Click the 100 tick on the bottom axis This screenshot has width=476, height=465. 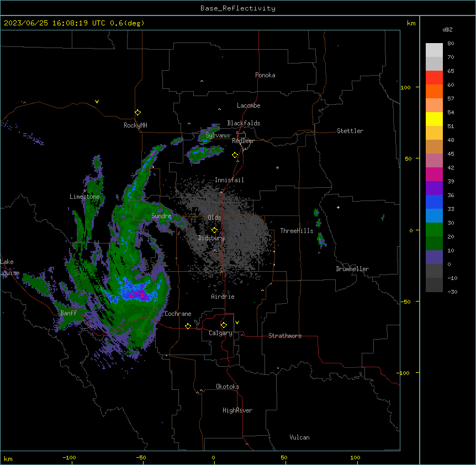[x=355, y=457]
